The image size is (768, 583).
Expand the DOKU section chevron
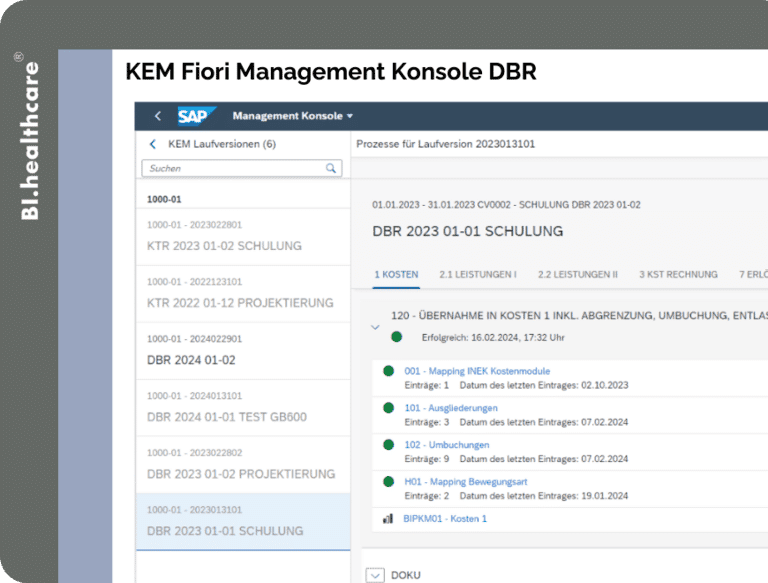(375, 575)
